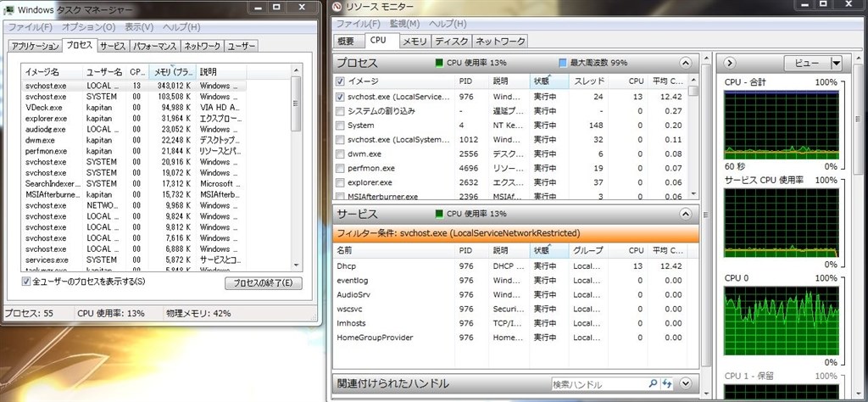
Task: Switch to サービス tab in Task Manager
Action: pyautogui.click(x=114, y=47)
